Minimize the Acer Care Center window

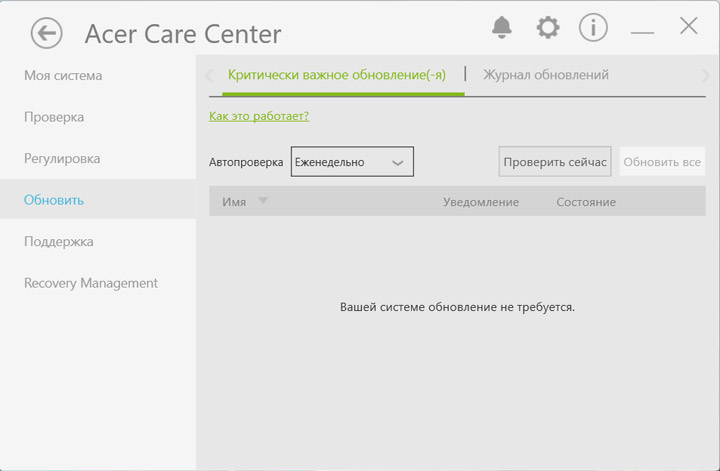(642, 32)
